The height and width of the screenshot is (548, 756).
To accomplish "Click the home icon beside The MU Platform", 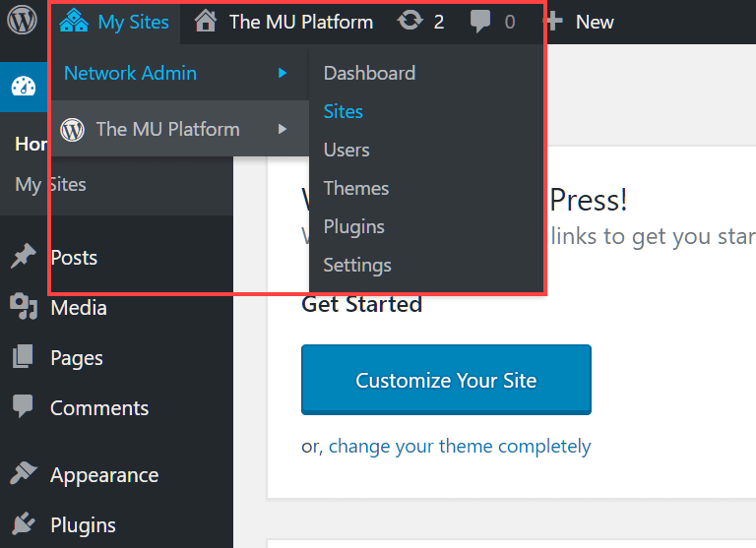I will click(205, 22).
